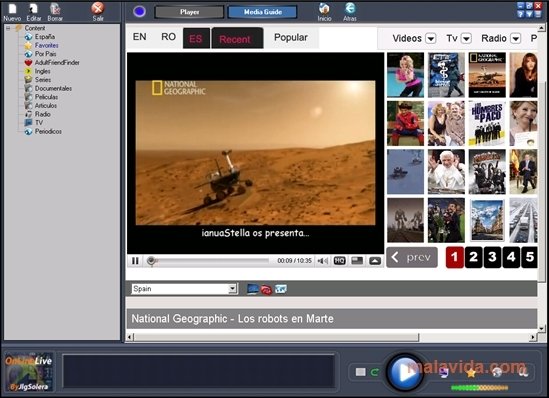Go to Inicio home icon
This screenshot has width=549, height=398.
[324, 8]
